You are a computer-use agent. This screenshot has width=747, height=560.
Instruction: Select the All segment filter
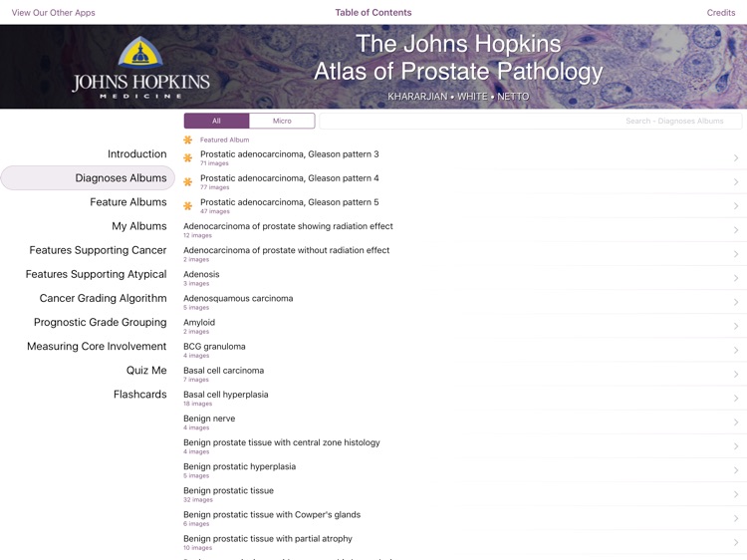216,121
